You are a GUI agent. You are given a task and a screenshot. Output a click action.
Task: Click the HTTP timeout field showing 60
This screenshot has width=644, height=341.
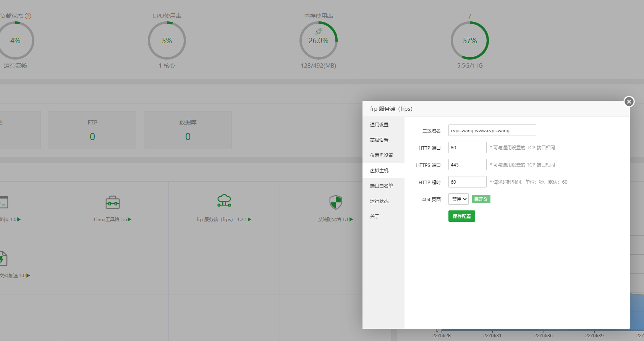467,182
